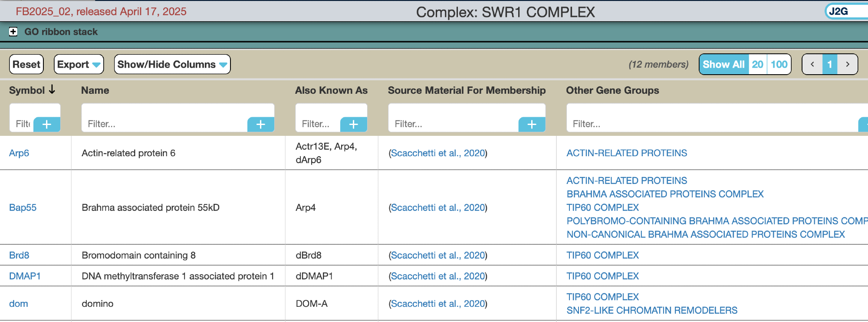Expand the GO ribbon stack section

coord(13,32)
